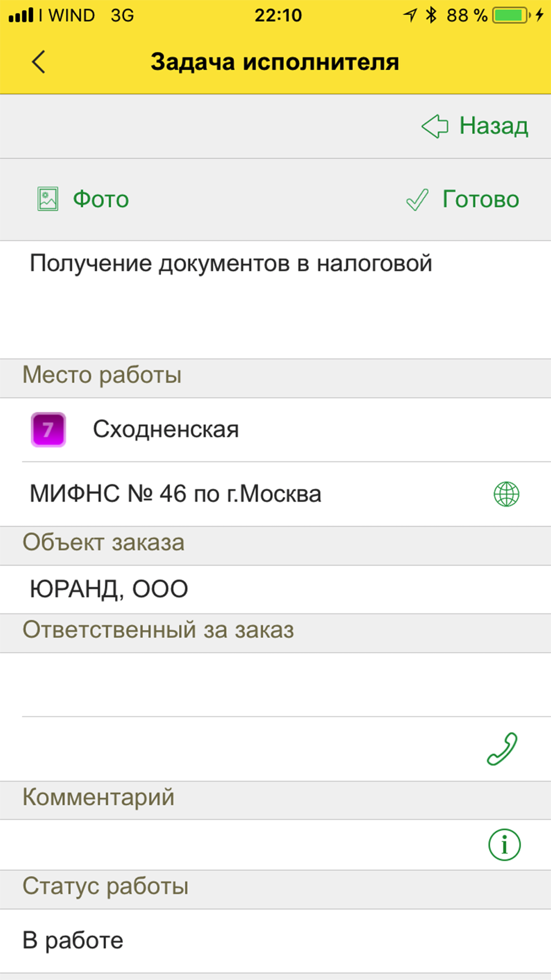Click the green arrow icon beside Назад
Viewport: 551px width, 980px height.
tap(435, 126)
